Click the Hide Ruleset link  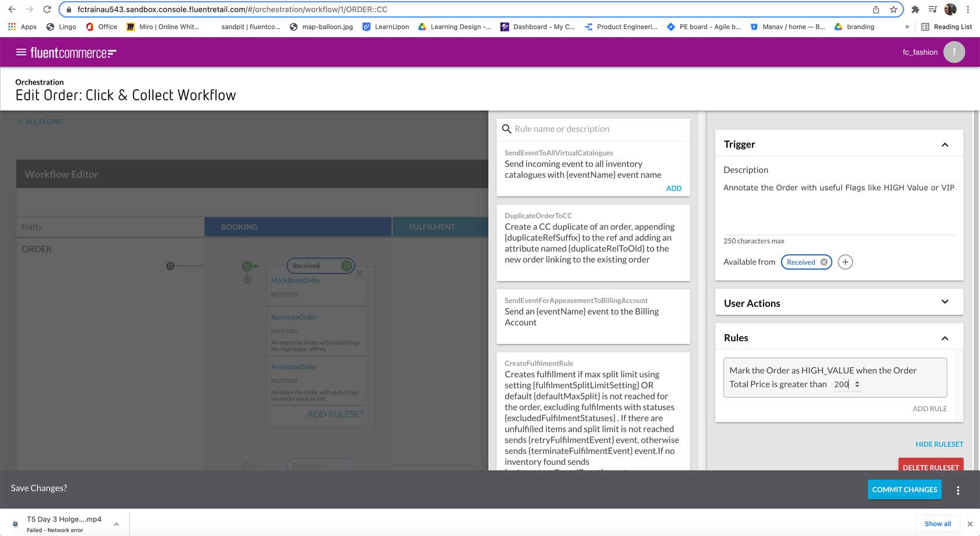939,444
